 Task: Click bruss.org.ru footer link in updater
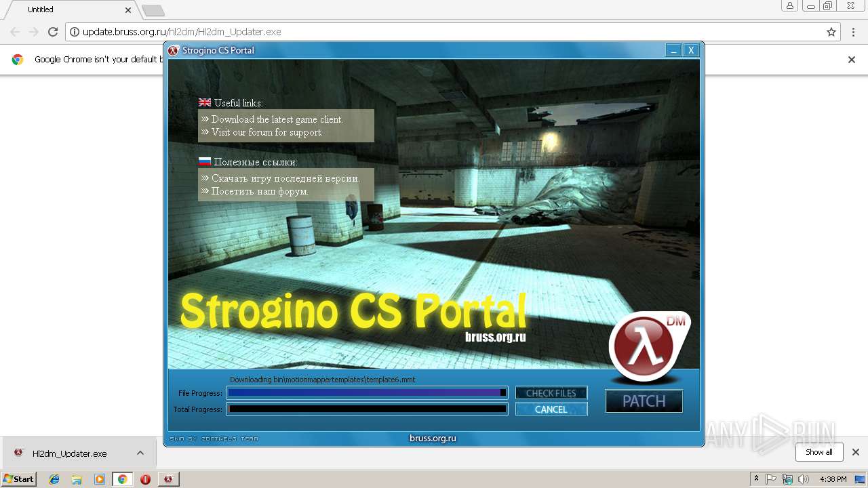click(433, 439)
